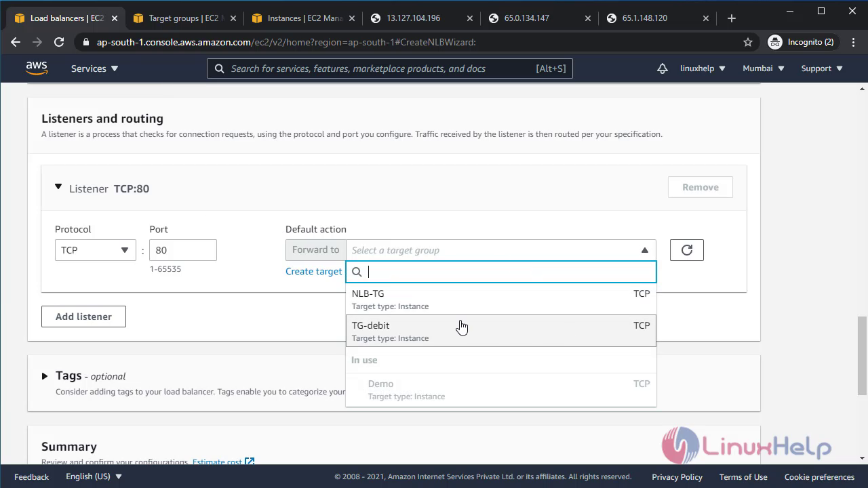Viewport: 868px width, 488px height.
Task: Click the AWS search field
Action: [390, 68]
